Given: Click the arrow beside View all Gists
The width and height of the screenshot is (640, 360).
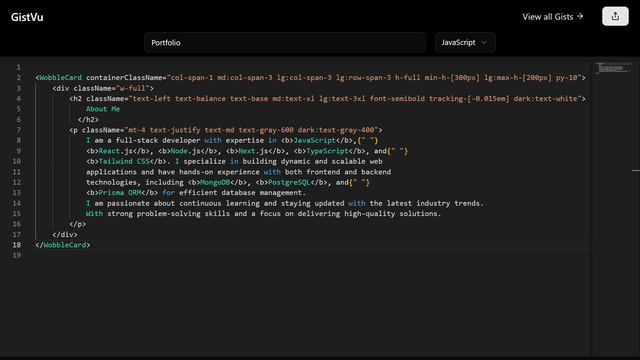Looking at the screenshot, I should 580,16.
